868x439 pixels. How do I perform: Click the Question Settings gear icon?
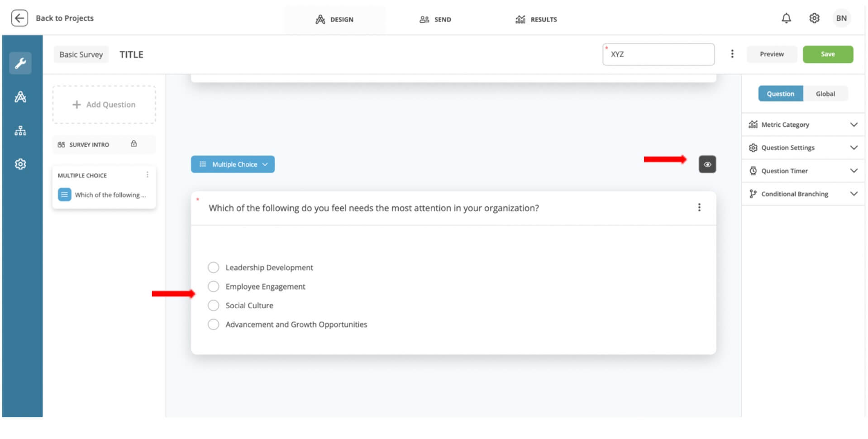point(753,148)
